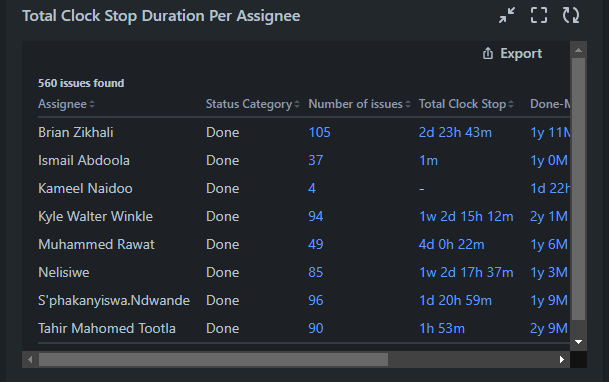The height and width of the screenshot is (382, 609).
Task: Select the Kyle Walter Winkle cell
Action: (x=96, y=216)
